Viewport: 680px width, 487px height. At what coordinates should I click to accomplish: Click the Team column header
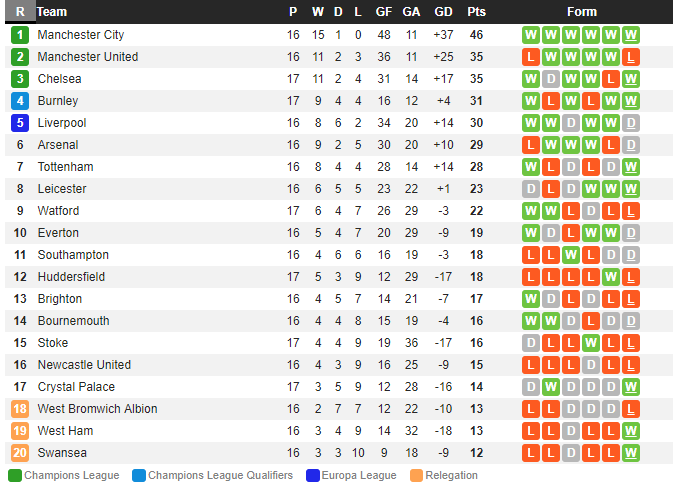[x=52, y=12]
